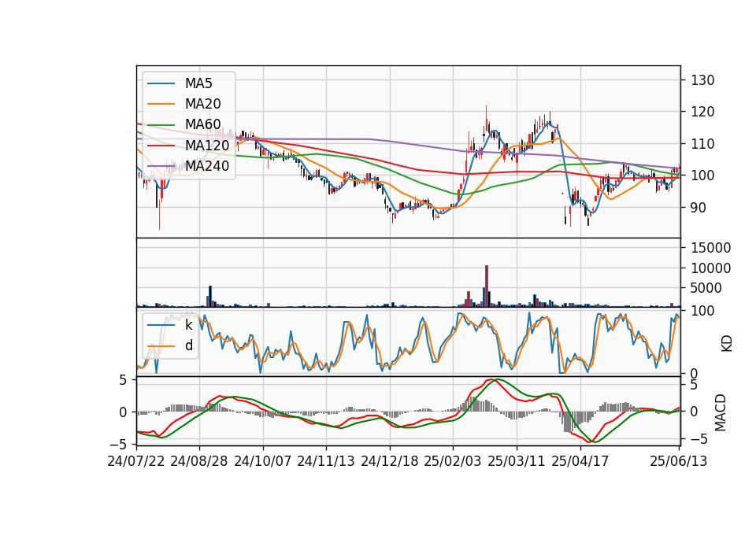Click the KD axis label

(727, 343)
